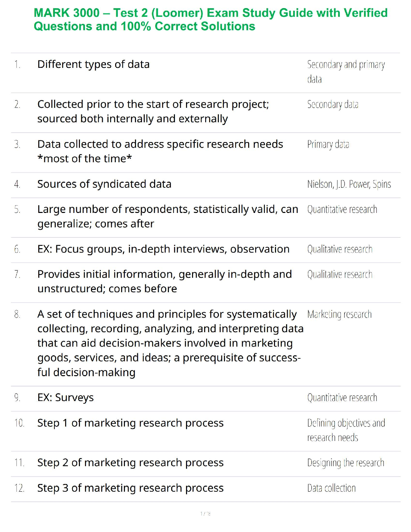Click the "A set of techniques and principles" definition
Image resolution: width=411 pixels, height=532 pixels.
pyautogui.click(x=170, y=343)
